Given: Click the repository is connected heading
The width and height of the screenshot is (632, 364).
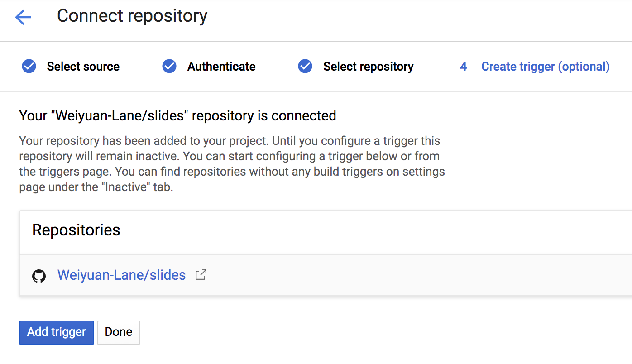Looking at the screenshot, I should pos(177,116).
